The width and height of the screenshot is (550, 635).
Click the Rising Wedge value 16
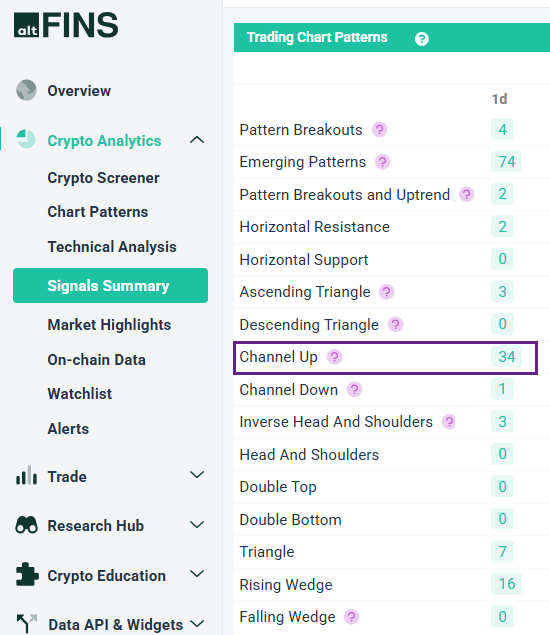507,584
